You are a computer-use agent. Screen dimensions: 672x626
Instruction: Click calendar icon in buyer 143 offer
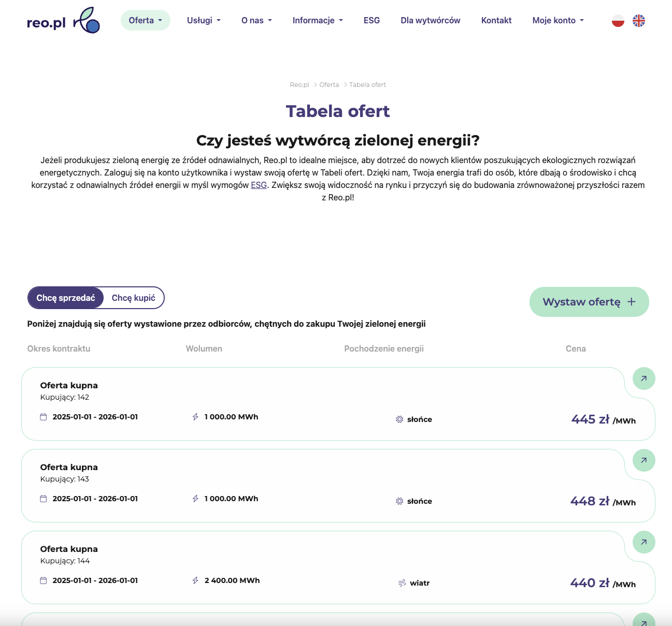tap(44, 499)
